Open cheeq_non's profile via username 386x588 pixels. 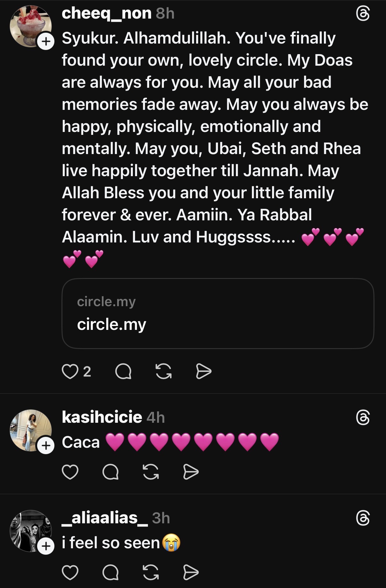point(107,13)
